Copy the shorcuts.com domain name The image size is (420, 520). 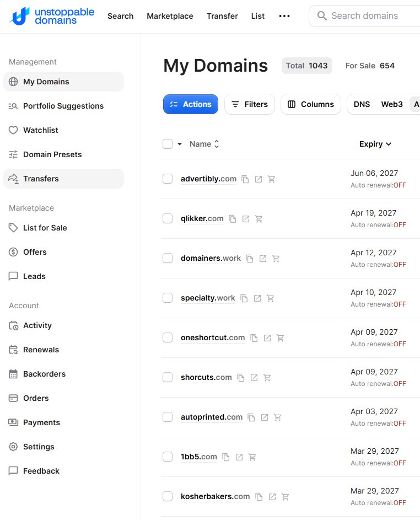tap(241, 378)
